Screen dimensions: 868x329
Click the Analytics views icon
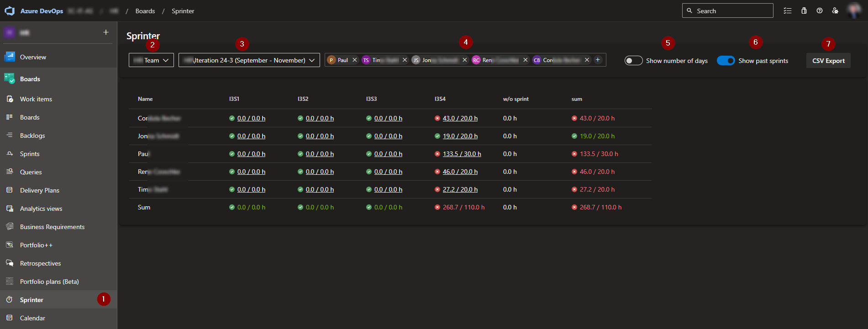pyautogui.click(x=10, y=209)
